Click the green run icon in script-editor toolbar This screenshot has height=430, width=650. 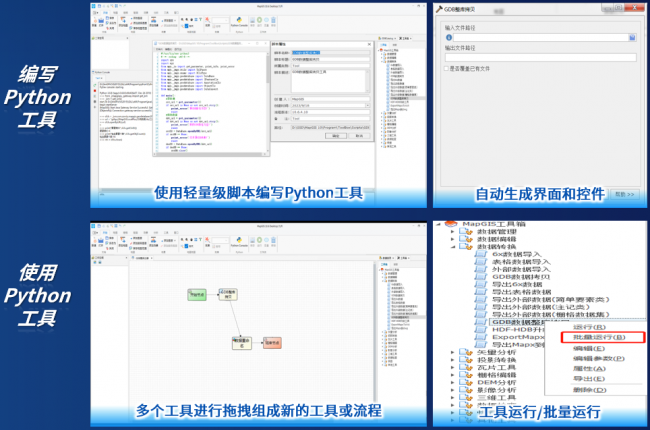[x=260, y=20]
